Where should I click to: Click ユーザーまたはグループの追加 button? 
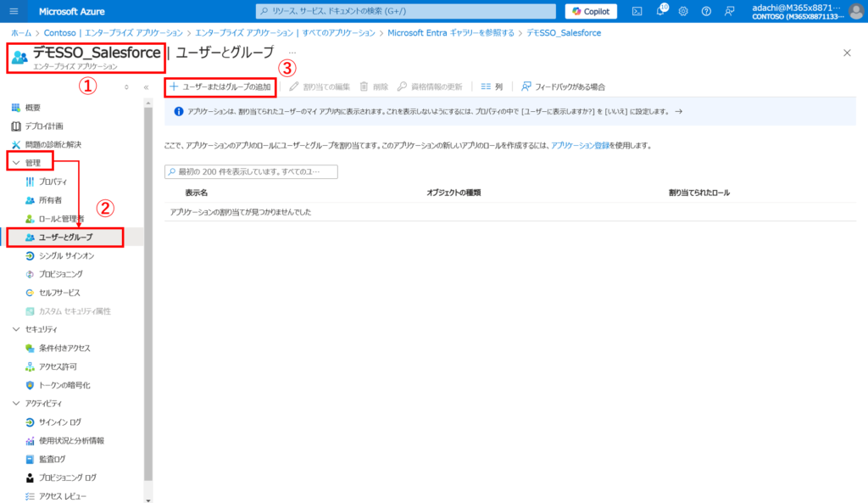220,87
